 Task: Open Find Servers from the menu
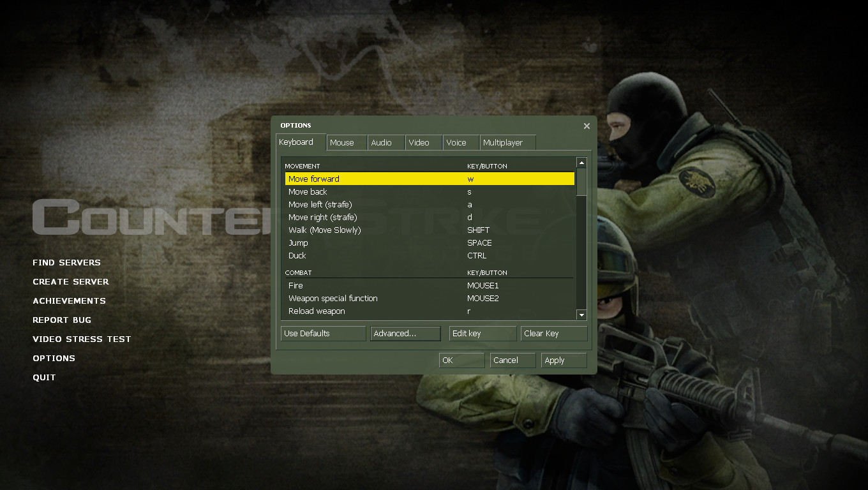click(66, 262)
